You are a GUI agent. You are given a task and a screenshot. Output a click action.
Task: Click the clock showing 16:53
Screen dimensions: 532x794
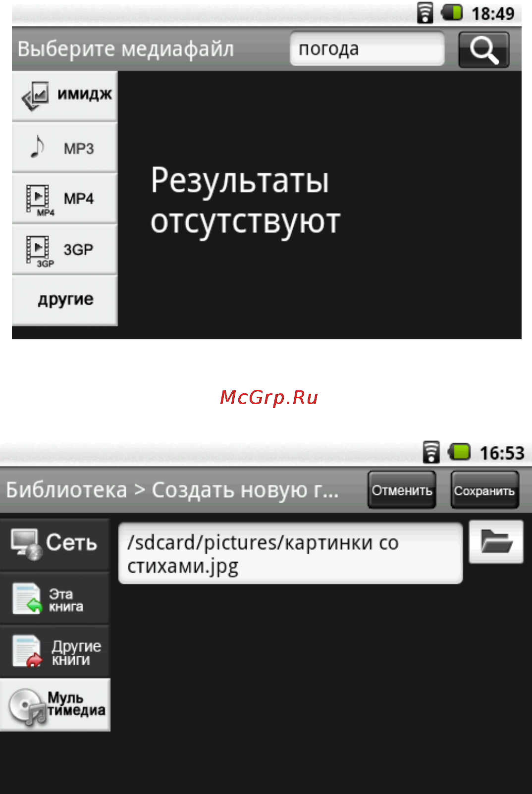502,453
